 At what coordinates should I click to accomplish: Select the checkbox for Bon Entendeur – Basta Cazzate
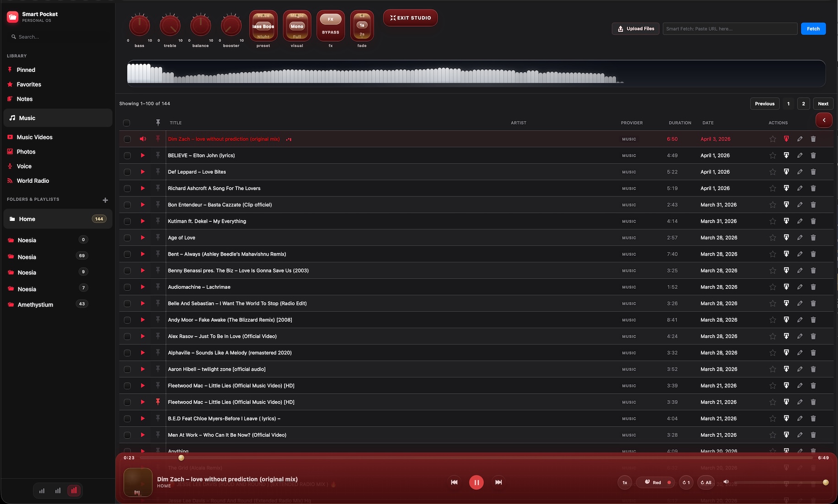click(127, 205)
